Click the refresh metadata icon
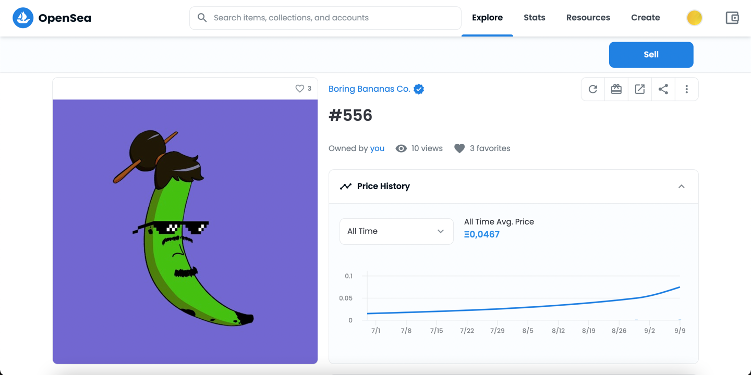This screenshot has width=752, height=376. [593, 89]
